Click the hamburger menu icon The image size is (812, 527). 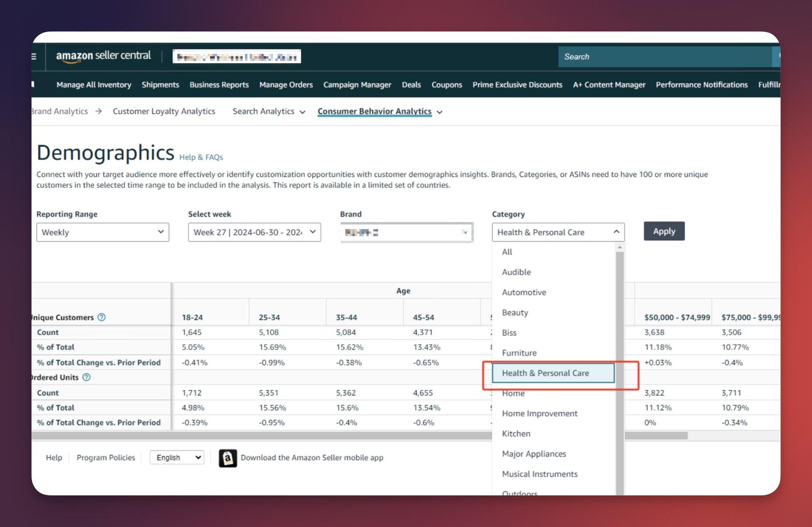point(34,56)
